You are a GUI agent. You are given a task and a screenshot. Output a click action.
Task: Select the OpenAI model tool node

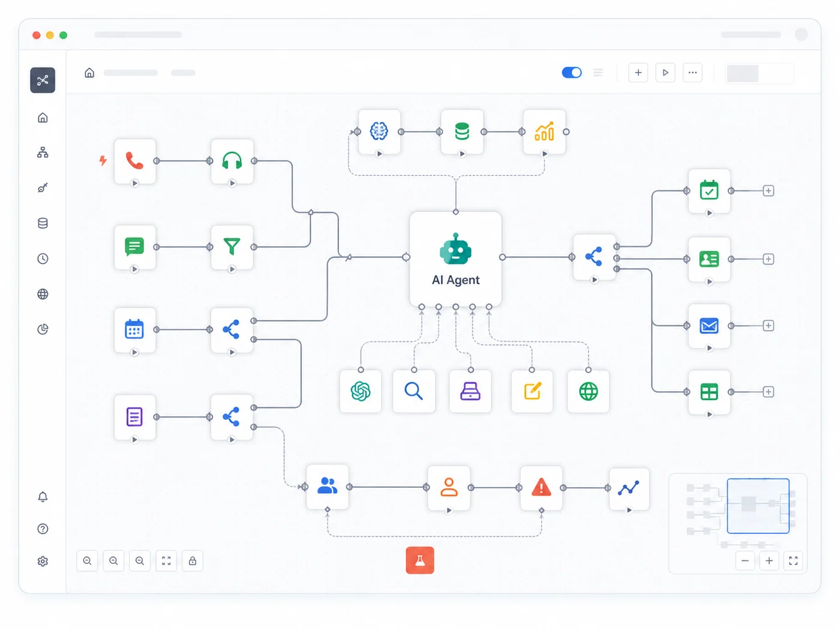click(361, 391)
